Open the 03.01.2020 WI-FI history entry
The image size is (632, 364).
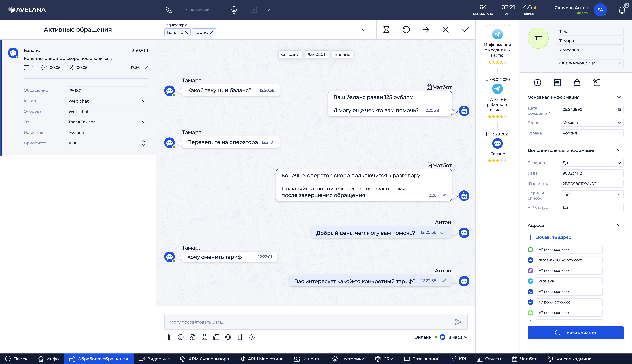tap(497, 98)
